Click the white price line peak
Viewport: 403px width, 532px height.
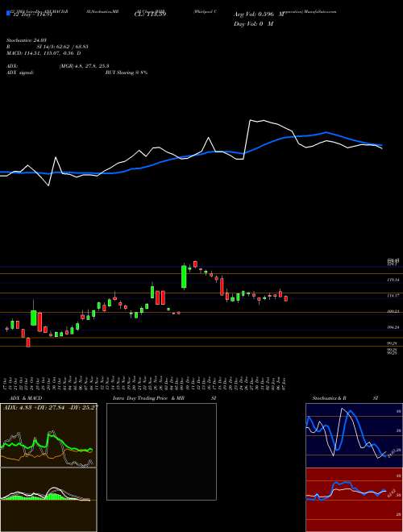pyautogui.click(x=251, y=120)
